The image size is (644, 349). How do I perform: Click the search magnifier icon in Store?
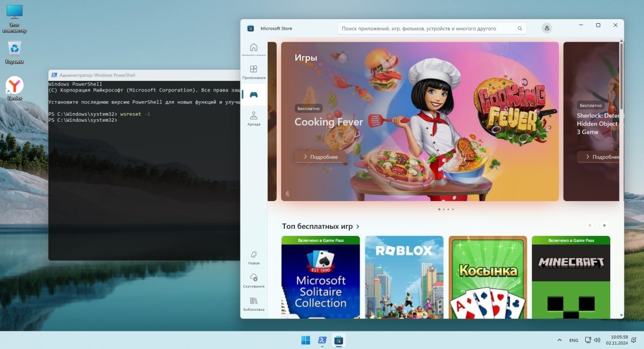point(520,29)
